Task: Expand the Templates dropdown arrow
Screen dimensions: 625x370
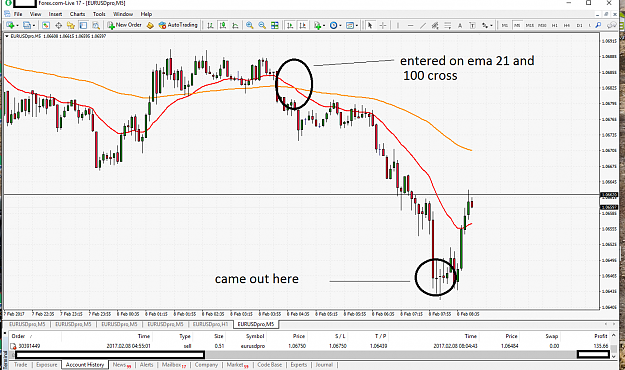Action: pyautogui.click(x=356, y=26)
